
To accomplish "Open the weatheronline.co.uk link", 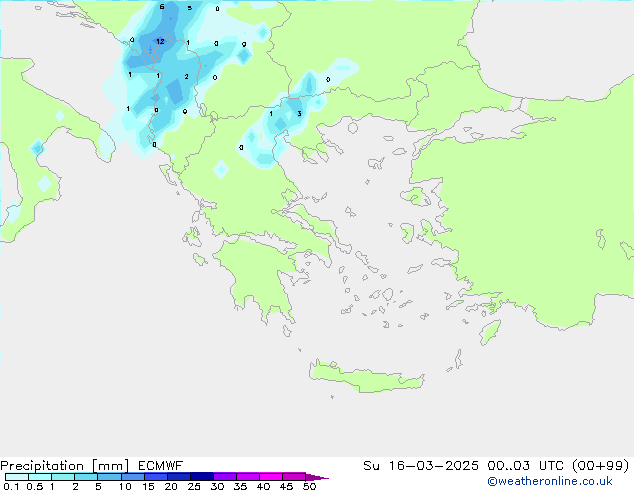I will tap(550, 481).
